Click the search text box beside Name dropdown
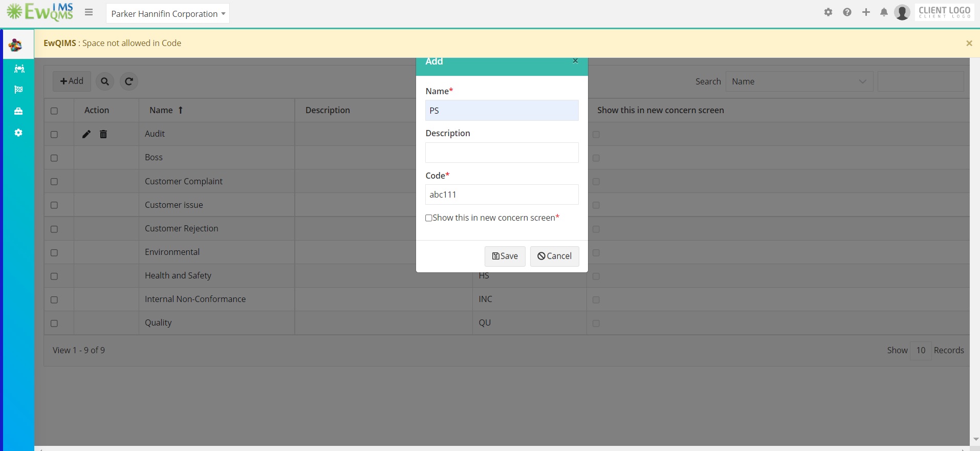Screen dimensions: 980x451 [921, 81]
